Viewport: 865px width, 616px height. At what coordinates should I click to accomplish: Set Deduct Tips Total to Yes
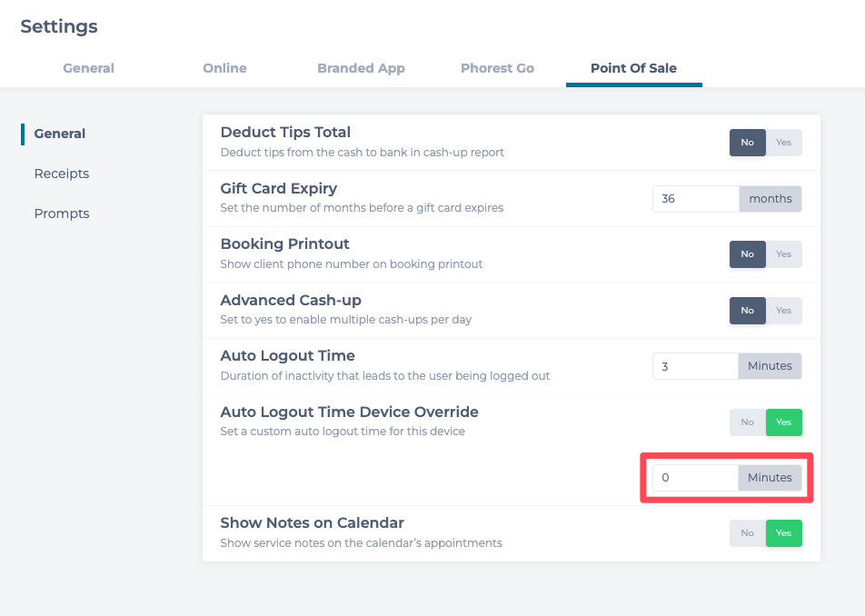pos(783,143)
